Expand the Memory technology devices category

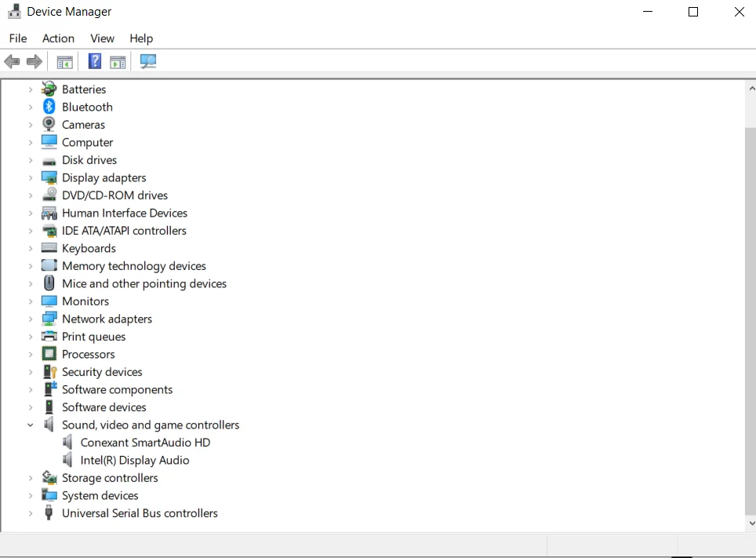31,266
